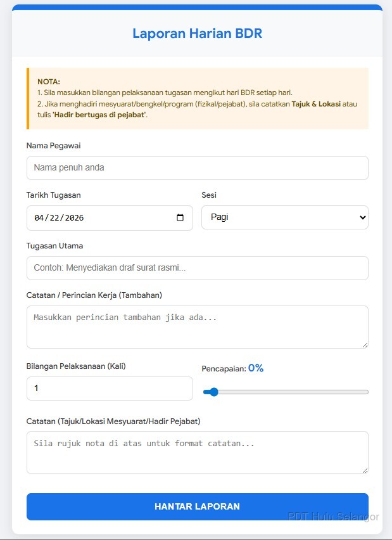
Task: Click the Laporan Harian BDR heading
Action: [197, 34]
